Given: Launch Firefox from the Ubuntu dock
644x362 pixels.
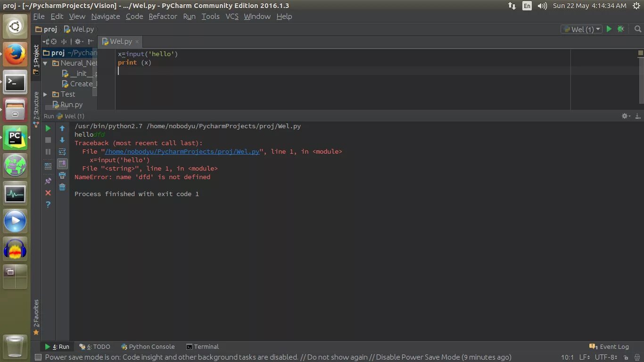Looking at the screenshot, I should [15, 55].
